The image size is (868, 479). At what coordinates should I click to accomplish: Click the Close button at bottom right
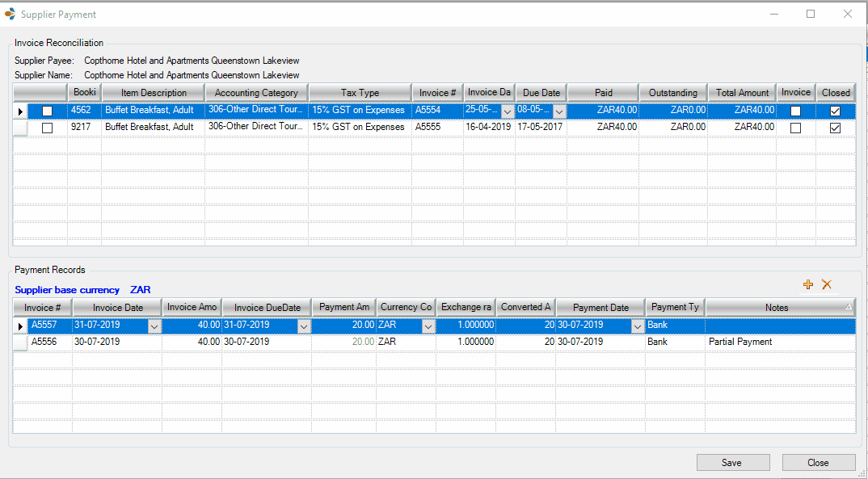(x=818, y=463)
